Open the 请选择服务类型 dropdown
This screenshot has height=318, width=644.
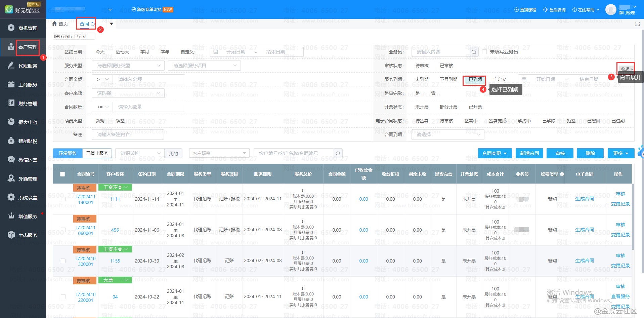pos(128,66)
